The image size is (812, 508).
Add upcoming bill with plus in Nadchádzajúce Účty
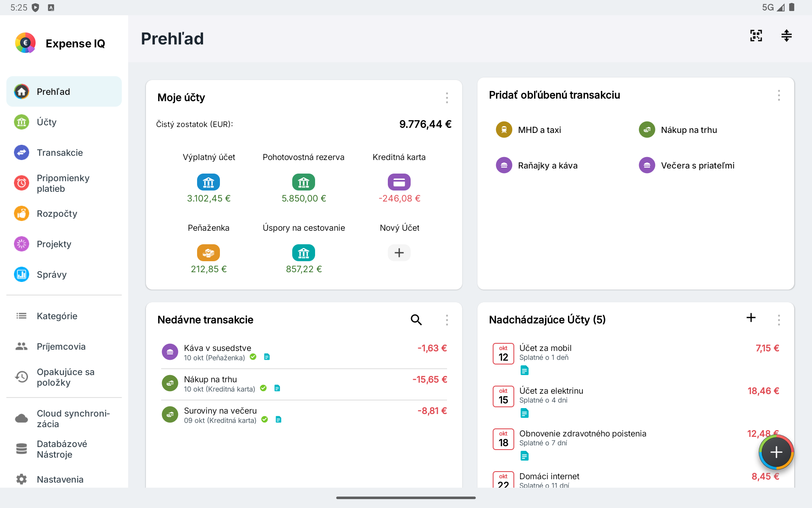(x=751, y=317)
